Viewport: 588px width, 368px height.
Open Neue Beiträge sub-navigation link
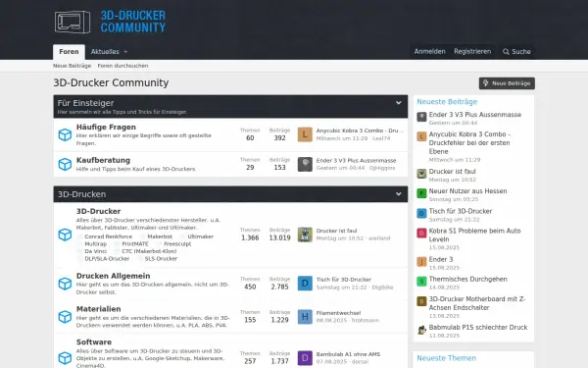pyautogui.click(x=72, y=66)
